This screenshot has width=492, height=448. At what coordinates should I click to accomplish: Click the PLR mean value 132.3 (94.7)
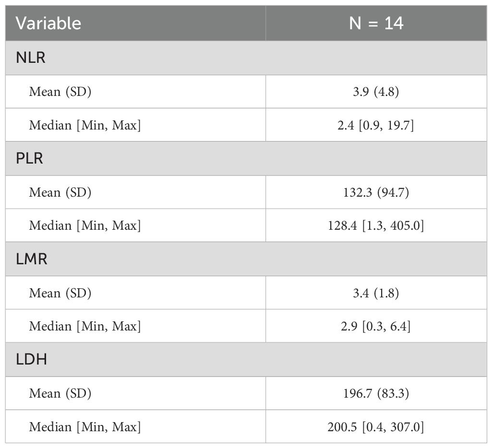coord(376,192)
